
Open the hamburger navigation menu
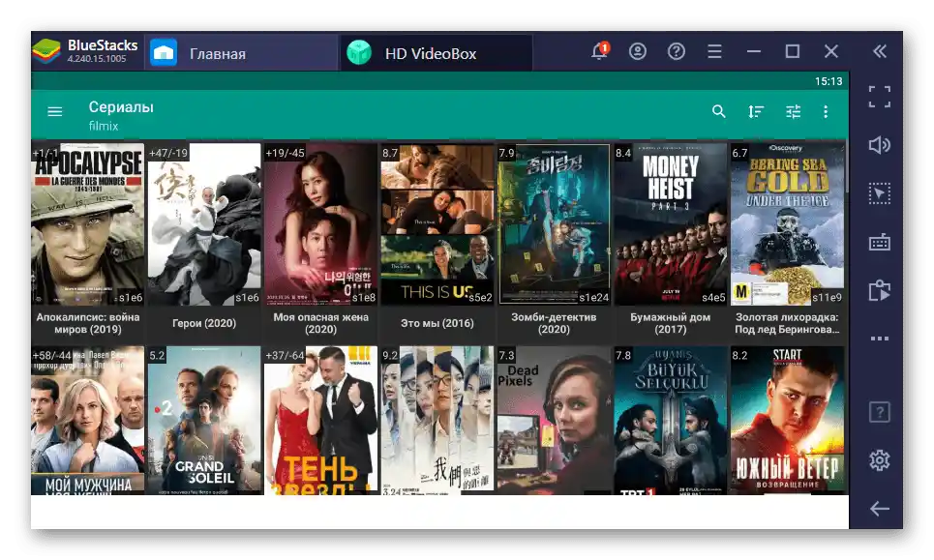[55, 111]
